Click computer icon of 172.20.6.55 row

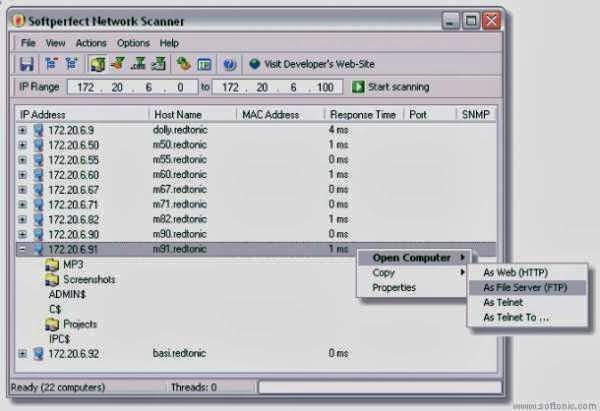[38, 160]
